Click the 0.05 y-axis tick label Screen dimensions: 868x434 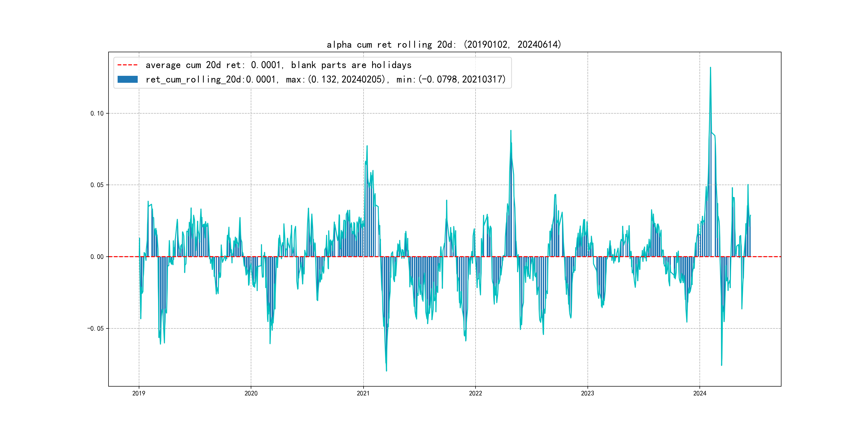click(x=97, y=185)
